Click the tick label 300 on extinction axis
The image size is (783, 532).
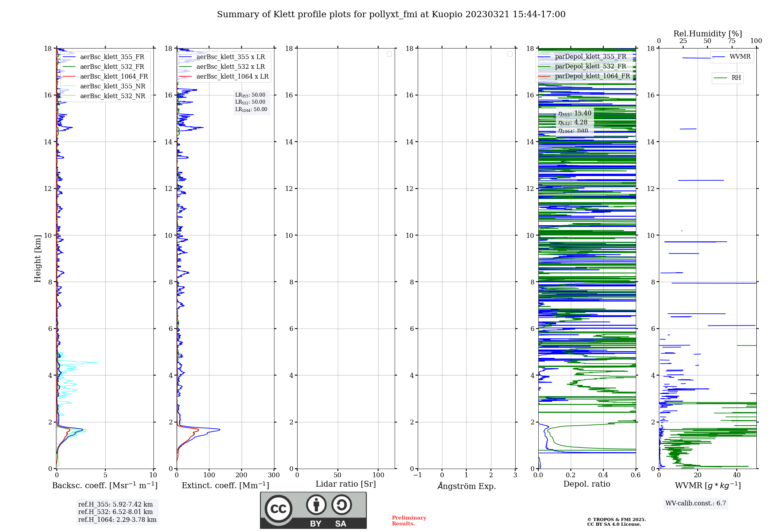[x=274, y=475]
